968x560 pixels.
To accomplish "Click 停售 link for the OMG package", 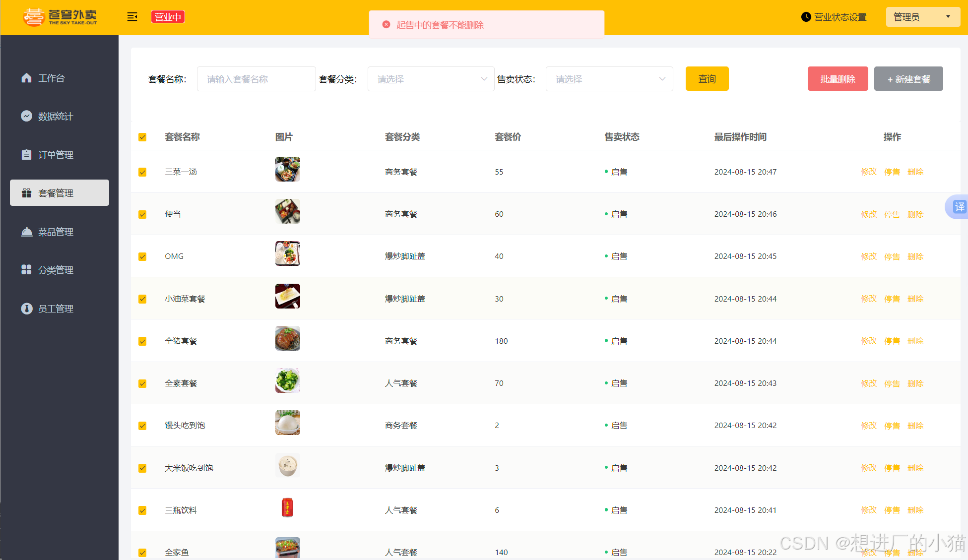I will tap(892, 256).
